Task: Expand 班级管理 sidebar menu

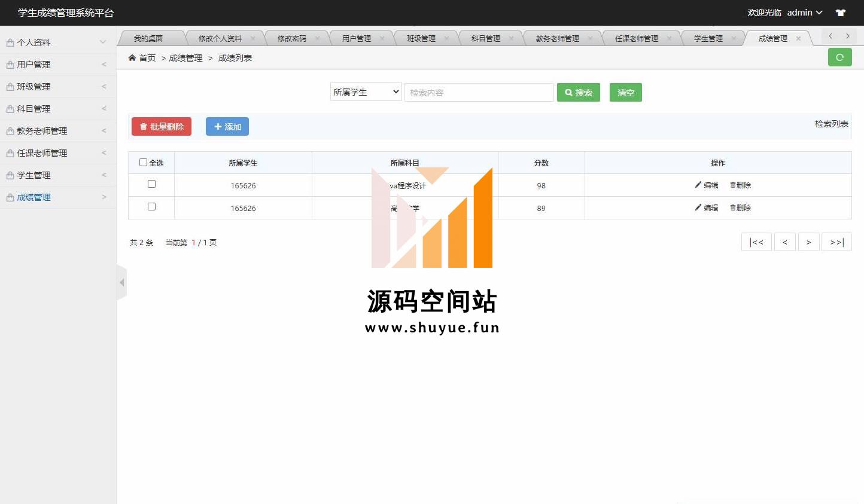Action: click(58, 87)
